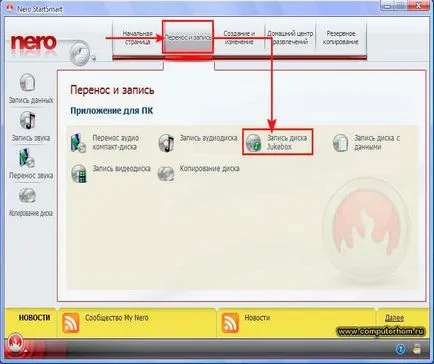The width and height of the screenshot is (434, 364).
Task: Open the Перенос аудио компакт-диска text link
Action: click(x=116, y=142)
